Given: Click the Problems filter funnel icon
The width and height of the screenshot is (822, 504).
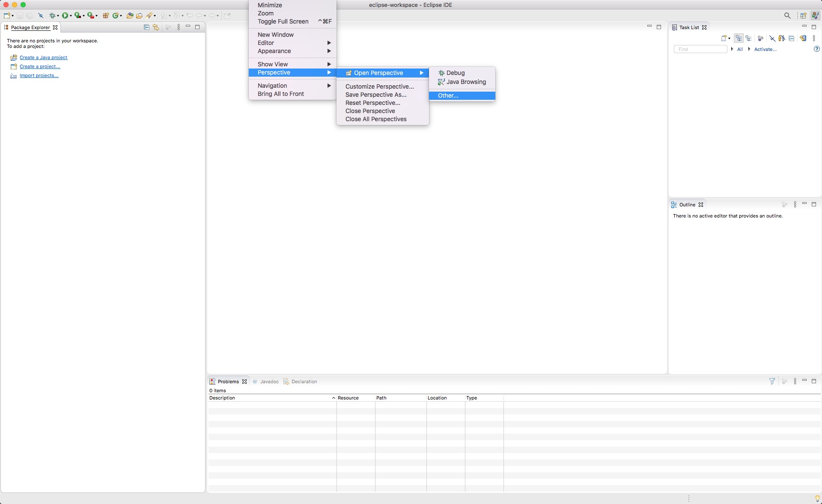Looking at the screenshot, I should [x=772, y=381].
